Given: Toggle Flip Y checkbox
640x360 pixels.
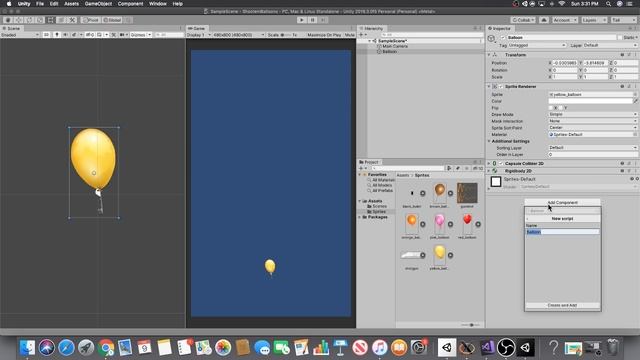Looking at the screenshot, I should click(x=560, y=108).
